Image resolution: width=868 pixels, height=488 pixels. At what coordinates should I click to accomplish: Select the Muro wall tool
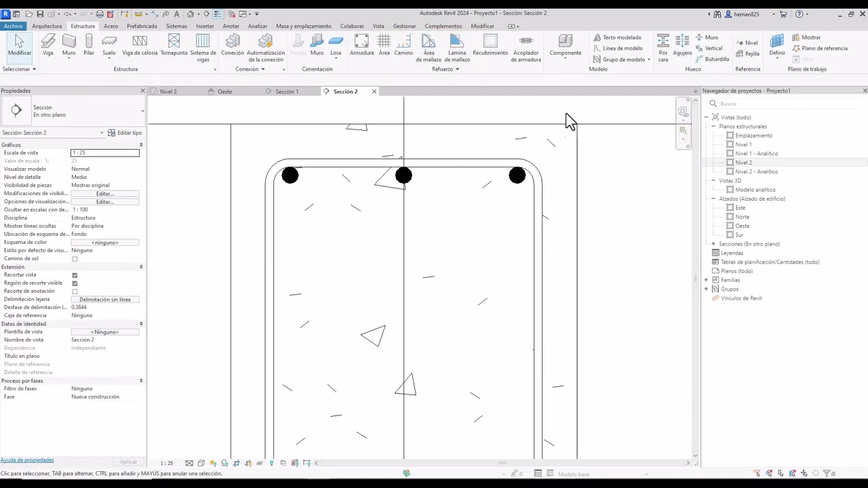pyautogui.click(x=68, y=45)
